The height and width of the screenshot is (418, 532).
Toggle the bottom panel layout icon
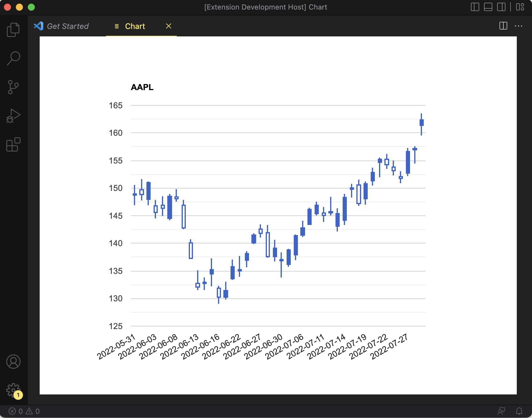point(488,7)
